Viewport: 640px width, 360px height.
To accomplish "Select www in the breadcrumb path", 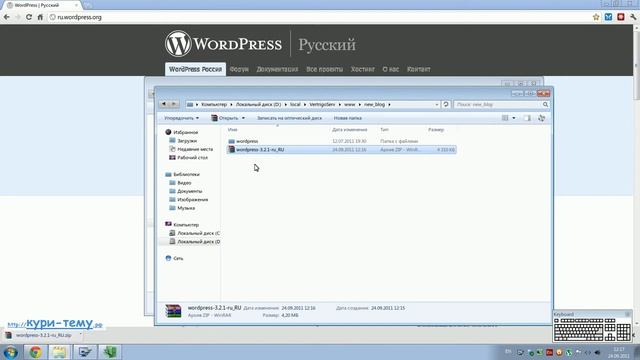I will pos(349,104).
